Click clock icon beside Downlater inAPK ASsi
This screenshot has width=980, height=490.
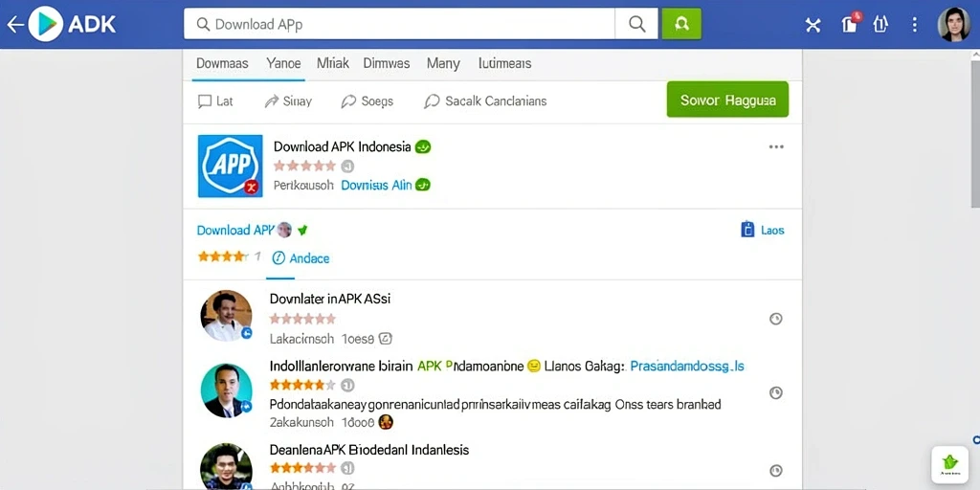pos(775,319)
